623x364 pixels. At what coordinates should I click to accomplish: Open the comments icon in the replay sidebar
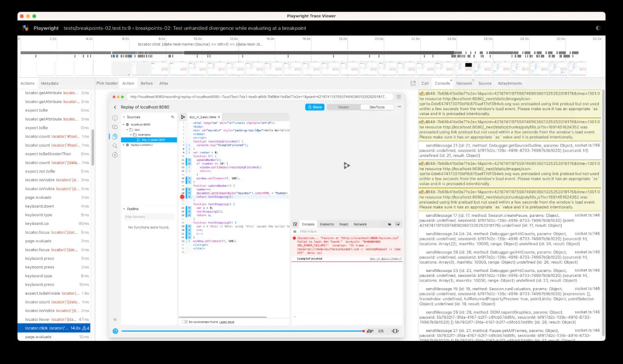click(115, 127)
